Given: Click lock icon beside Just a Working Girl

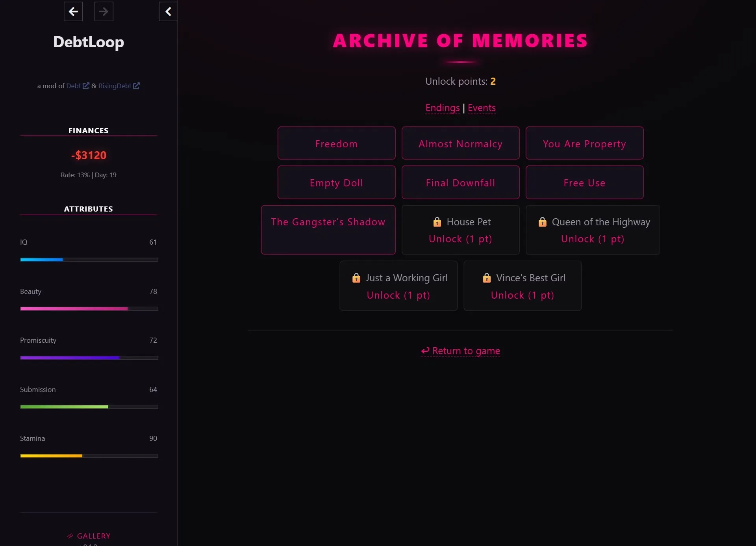Looking at the screenshot, I should point(356,278).
